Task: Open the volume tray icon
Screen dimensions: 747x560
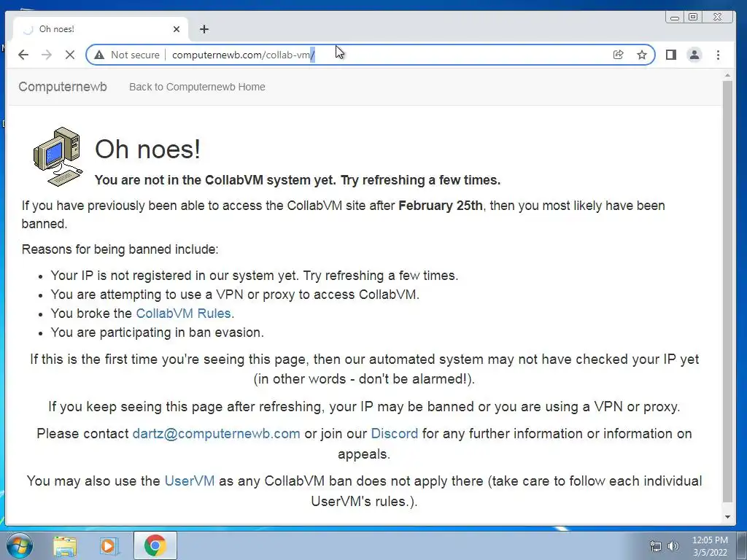Action: click(673, 546)
